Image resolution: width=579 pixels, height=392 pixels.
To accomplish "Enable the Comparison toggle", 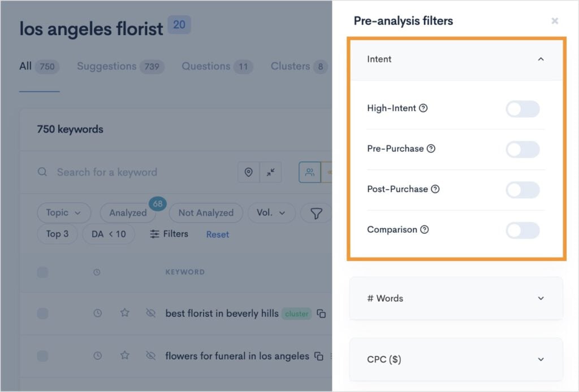I will (x=522, y=230).
